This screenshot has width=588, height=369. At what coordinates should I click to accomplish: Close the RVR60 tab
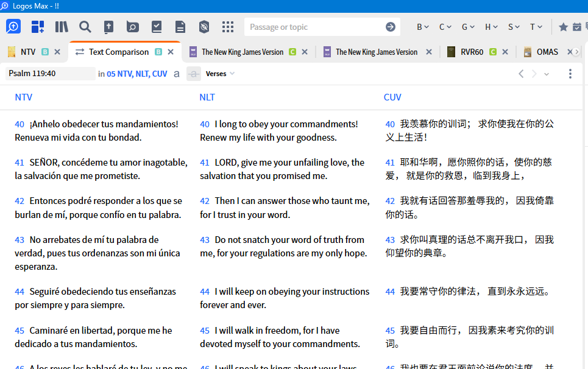pyautogui.click(x=505, y=52)
